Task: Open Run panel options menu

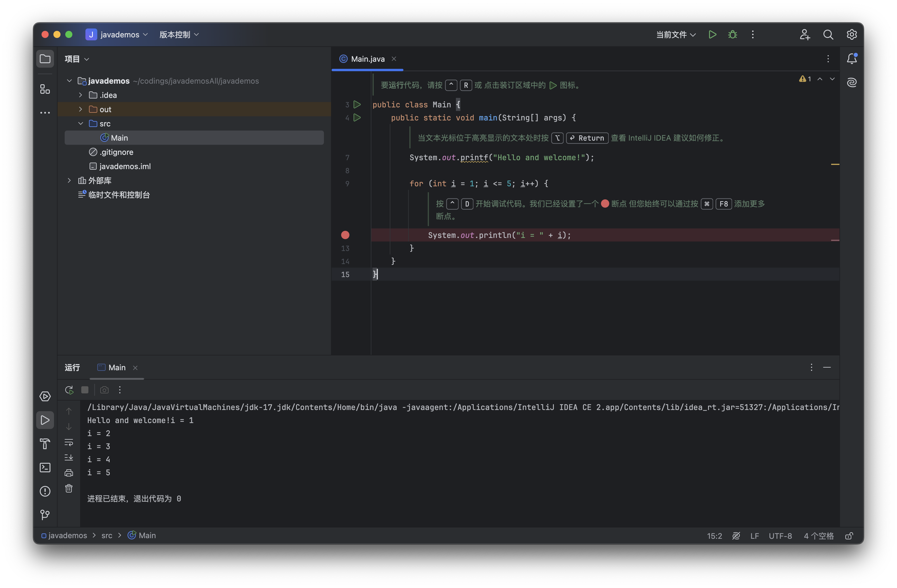Action: (x=811, y=367)
